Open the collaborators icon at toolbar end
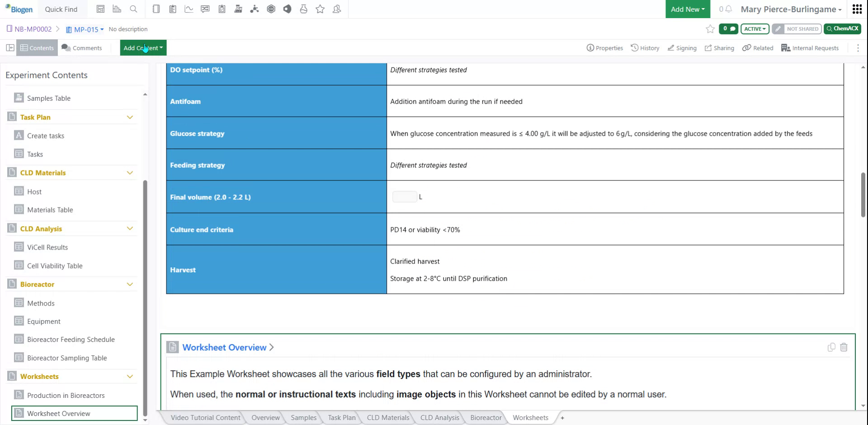This screenshot has height=425, width=868. coord(336,9)
